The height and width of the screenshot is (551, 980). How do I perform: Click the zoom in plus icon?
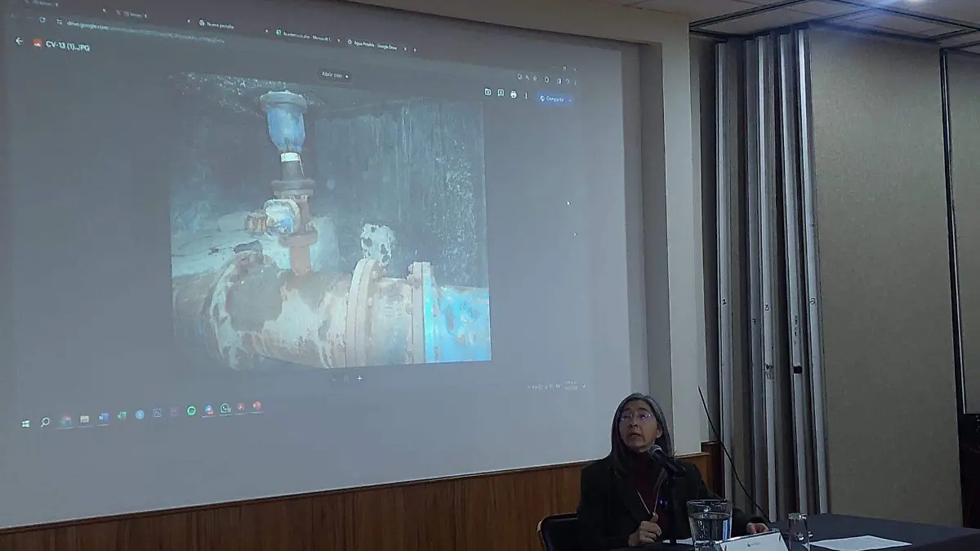click(x=359, y=378)
